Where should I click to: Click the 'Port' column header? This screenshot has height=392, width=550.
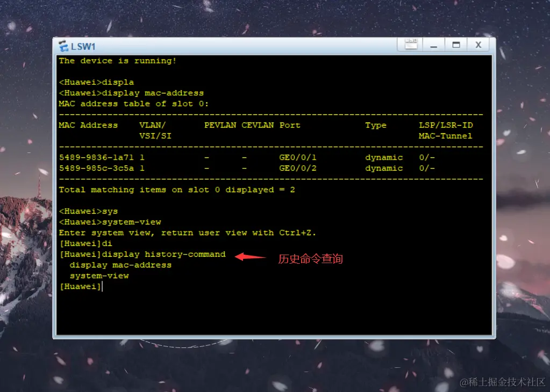coord(290,125)
